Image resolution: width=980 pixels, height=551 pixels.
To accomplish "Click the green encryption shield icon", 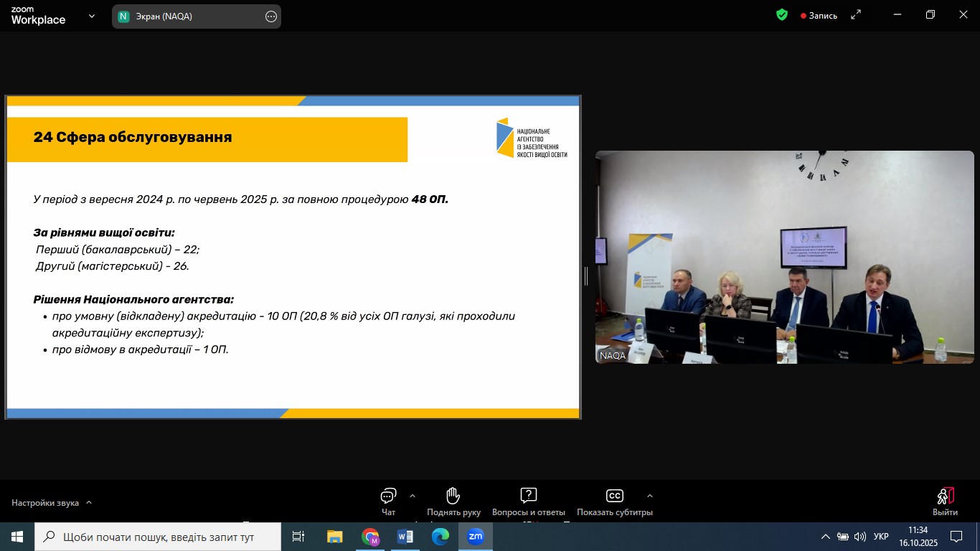I will pyautogui.click(x=782, y=15).
